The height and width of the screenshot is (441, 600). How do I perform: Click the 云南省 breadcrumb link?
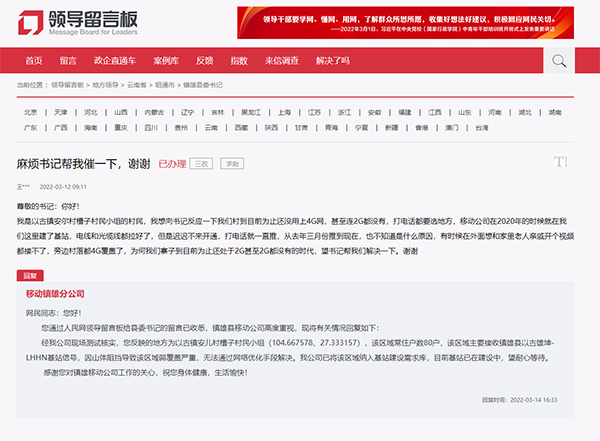click(x=137, y=85)
